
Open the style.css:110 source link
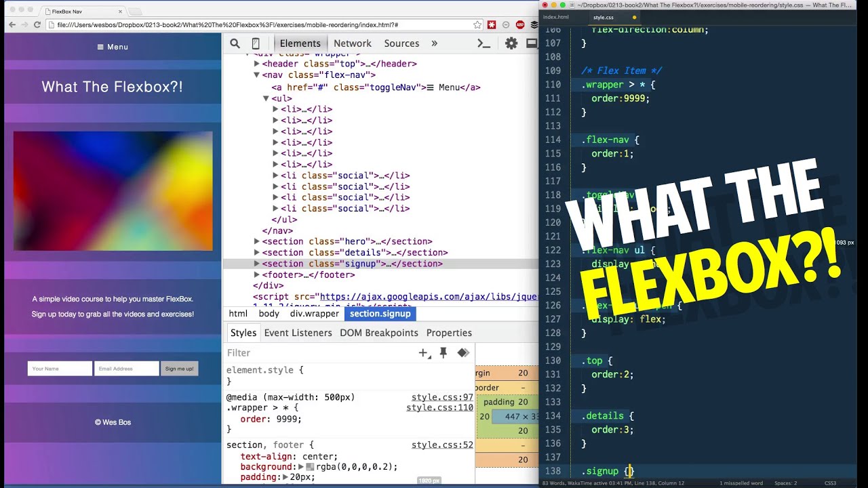(x=439, y=408)
